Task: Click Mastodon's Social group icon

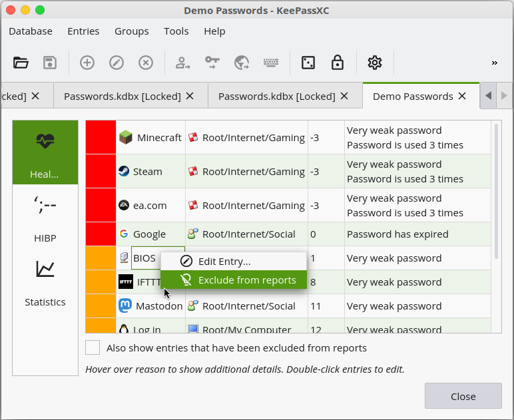Action: pyautogui.click(x=193, y=306)
